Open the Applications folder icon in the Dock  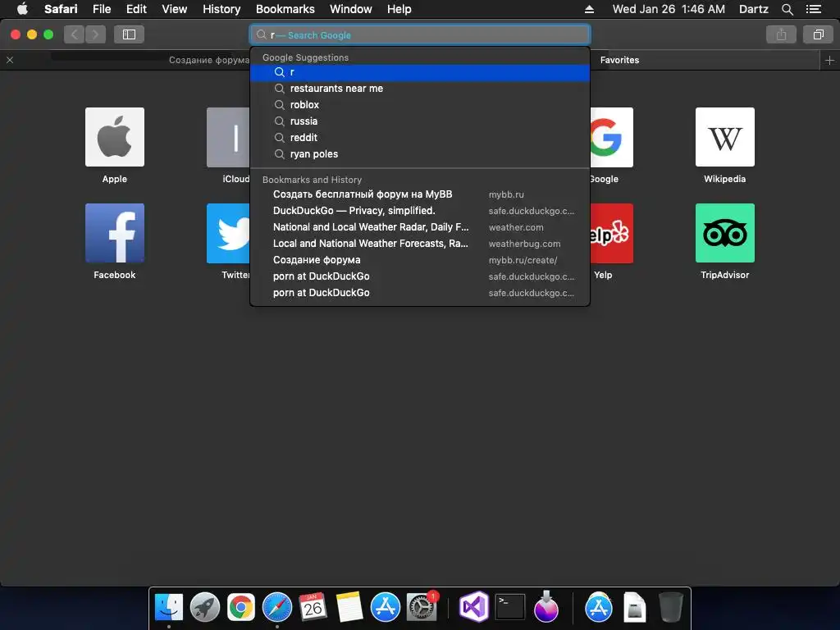coord(598,607)
